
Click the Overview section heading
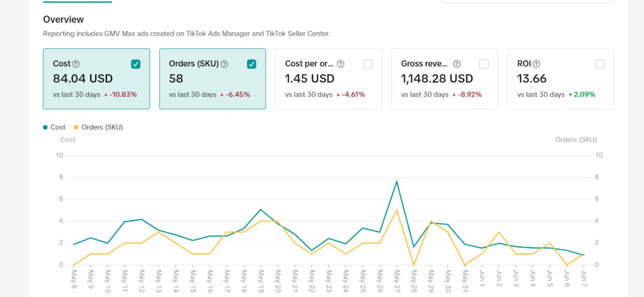[63, 20]
